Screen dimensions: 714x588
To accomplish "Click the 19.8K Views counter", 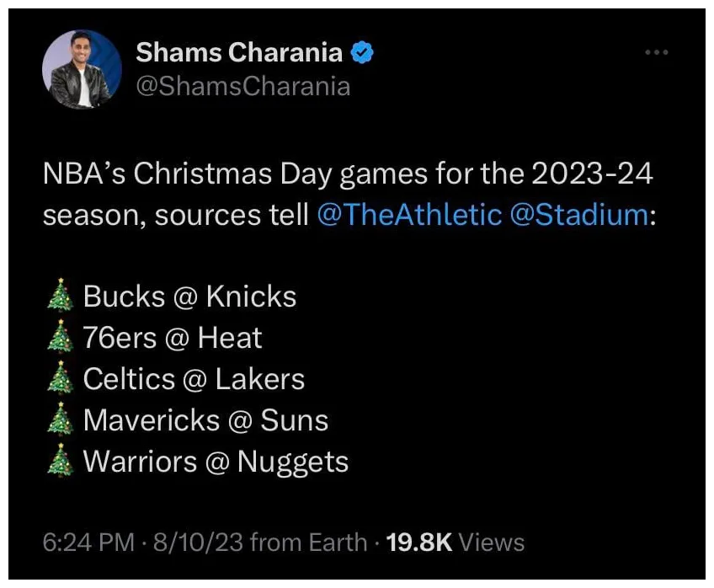I will click(455, 543).
